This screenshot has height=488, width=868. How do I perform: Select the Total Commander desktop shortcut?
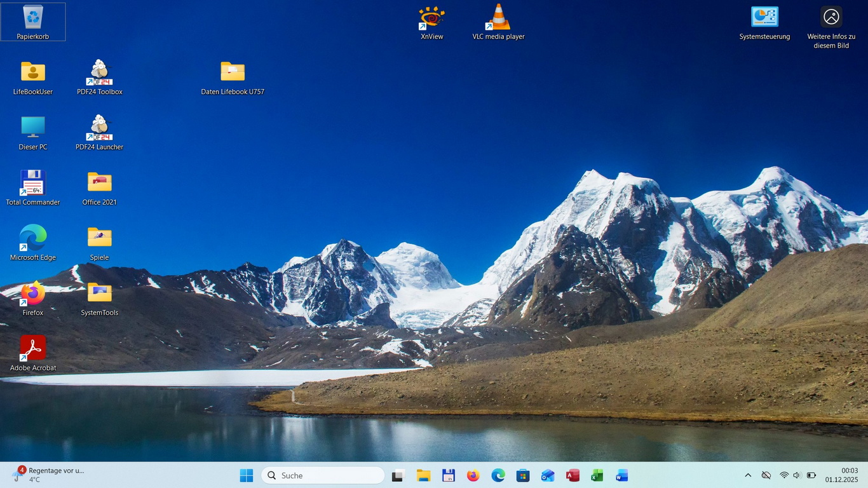[33, 184]
